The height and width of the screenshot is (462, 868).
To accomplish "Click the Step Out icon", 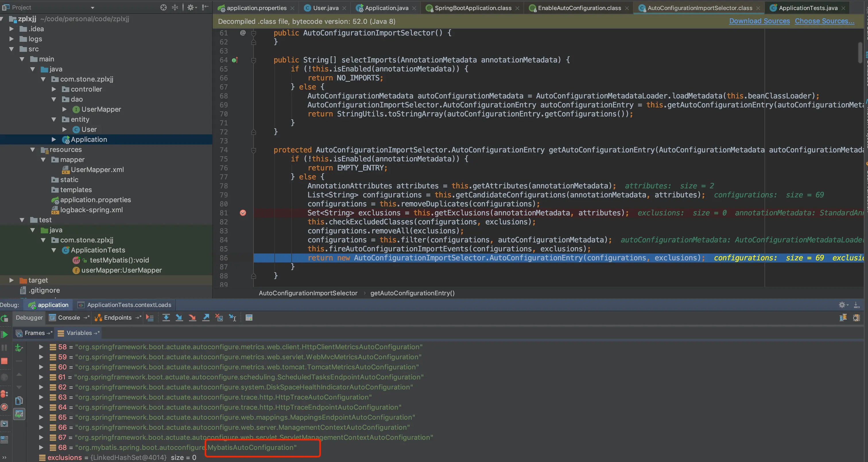I will 206,317.
